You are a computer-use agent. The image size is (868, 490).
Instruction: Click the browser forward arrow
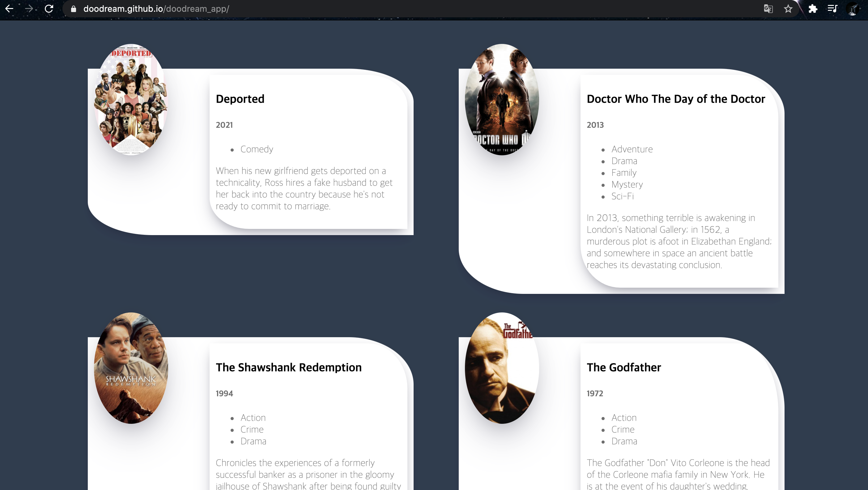(x=29, y=9)
